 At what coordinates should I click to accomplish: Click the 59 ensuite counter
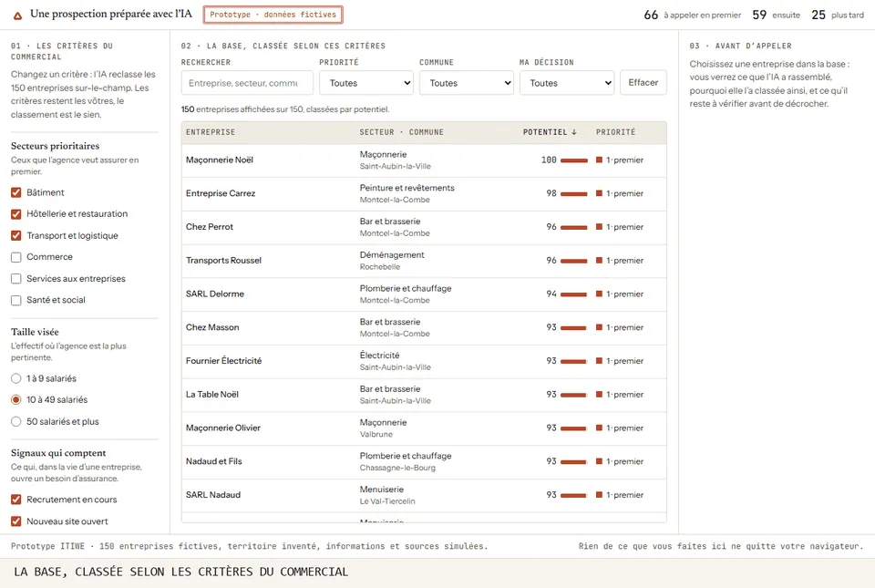[777, 15]
